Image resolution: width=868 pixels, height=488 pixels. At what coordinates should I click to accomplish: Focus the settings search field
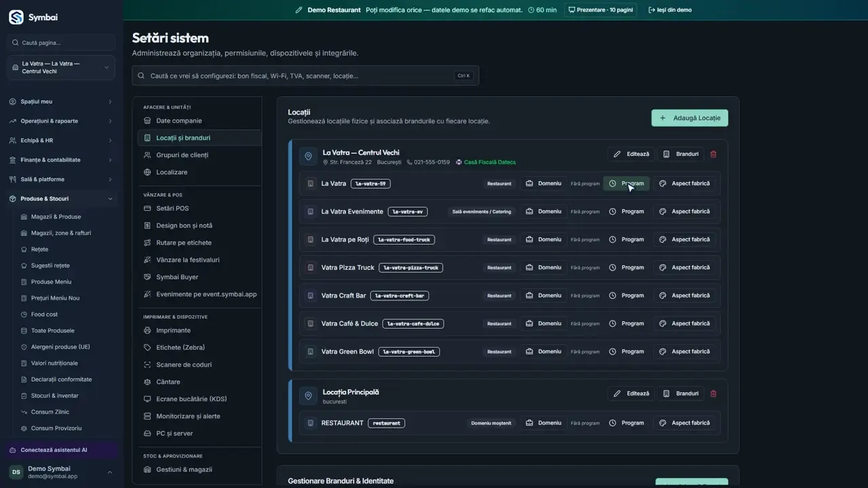305,76
